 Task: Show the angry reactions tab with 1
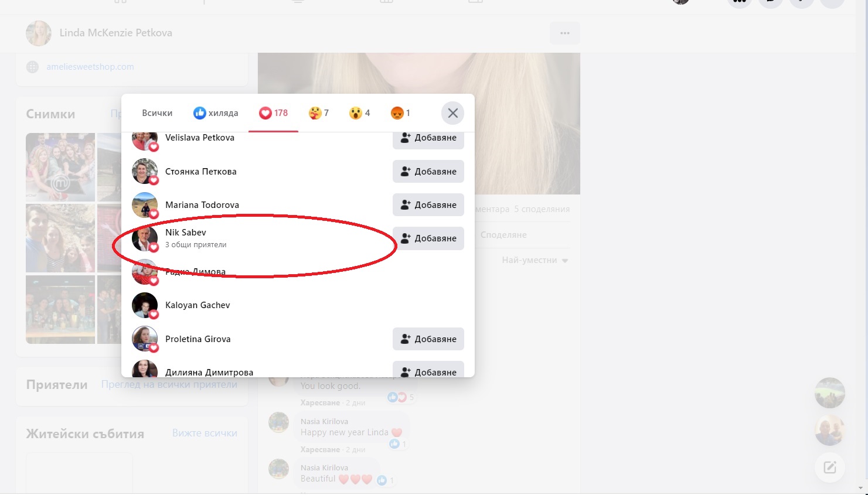(400, 113)
